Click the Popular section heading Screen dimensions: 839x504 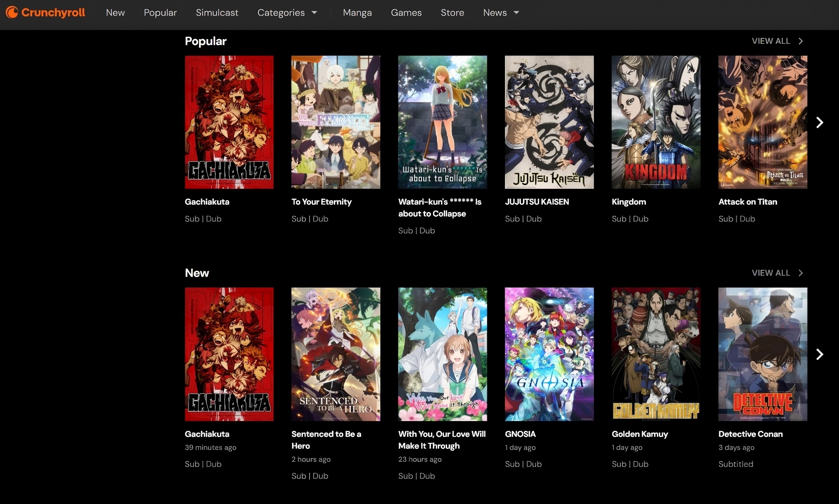[206, 41]
